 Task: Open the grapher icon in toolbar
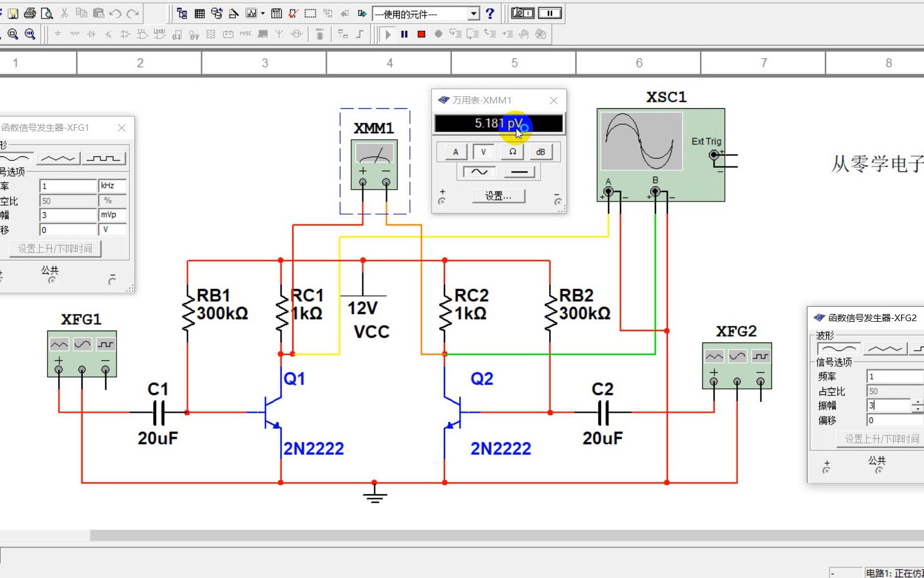(251, 13)
